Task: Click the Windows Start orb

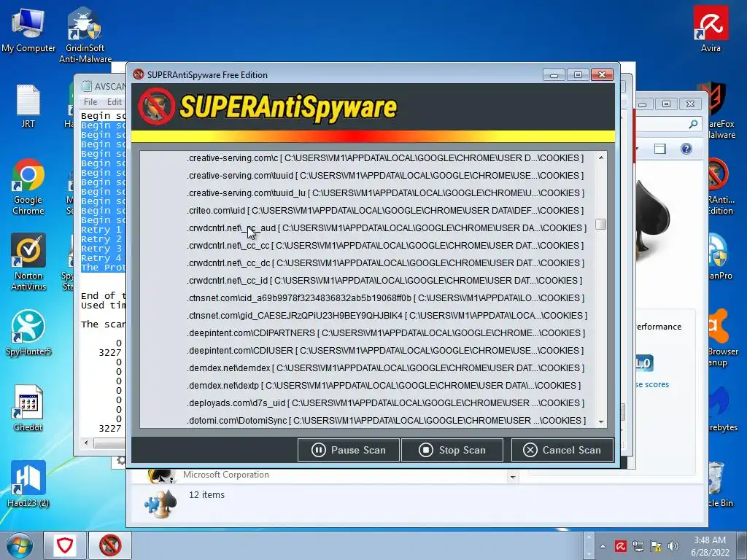Action: point(19,545)
